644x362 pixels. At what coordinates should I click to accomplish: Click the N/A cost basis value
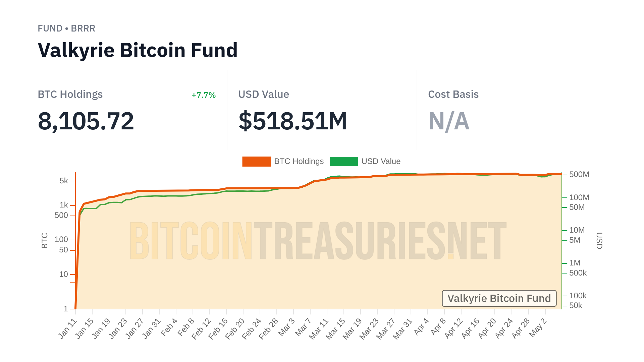pos(449,121)
